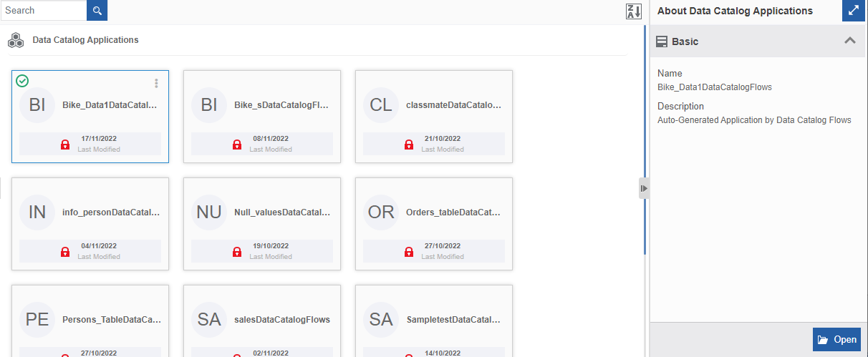
Task: Click the lock icon on Bike_sDataCatalogFl card
Action: (x=237, y=145)
